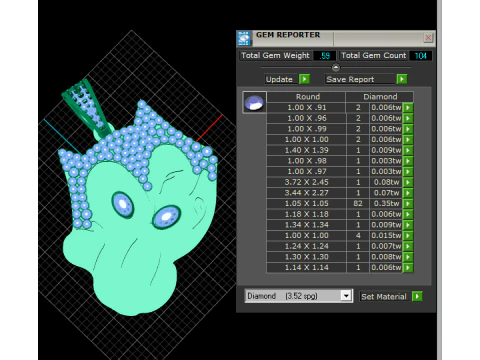Click green arrow for 1.18 X 1.18 row
The width and height of the screenshot is (480, 360).
pyautogui.click(x=408, y=214)
